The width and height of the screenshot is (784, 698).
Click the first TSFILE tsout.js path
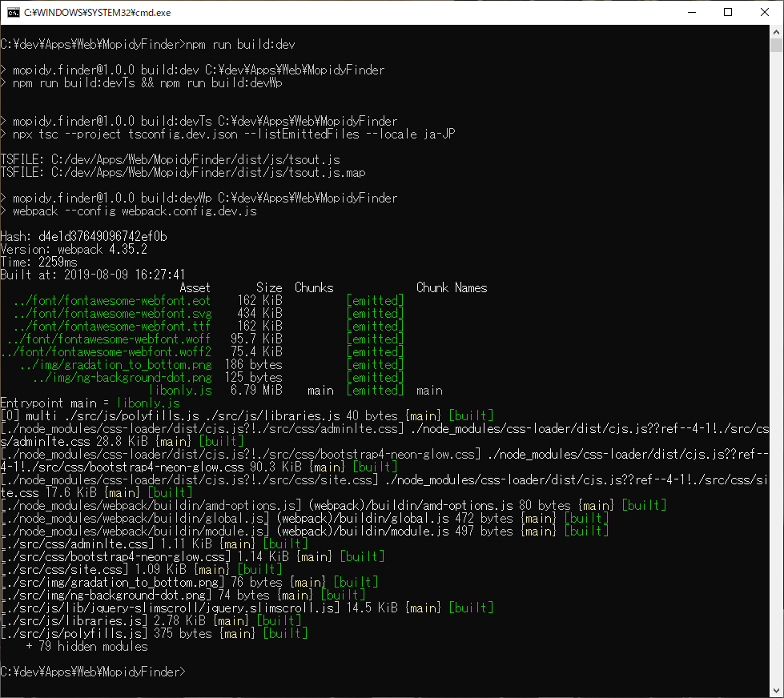point(168,159)
